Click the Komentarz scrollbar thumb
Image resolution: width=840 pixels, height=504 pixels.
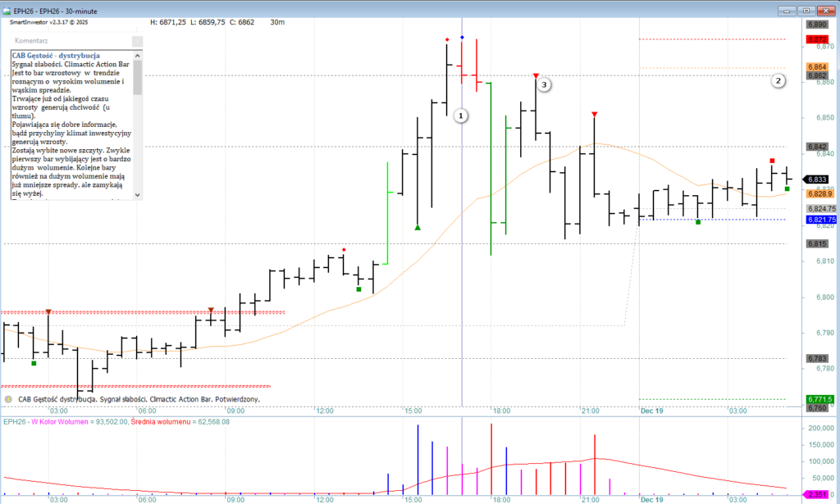click(137, 78)
